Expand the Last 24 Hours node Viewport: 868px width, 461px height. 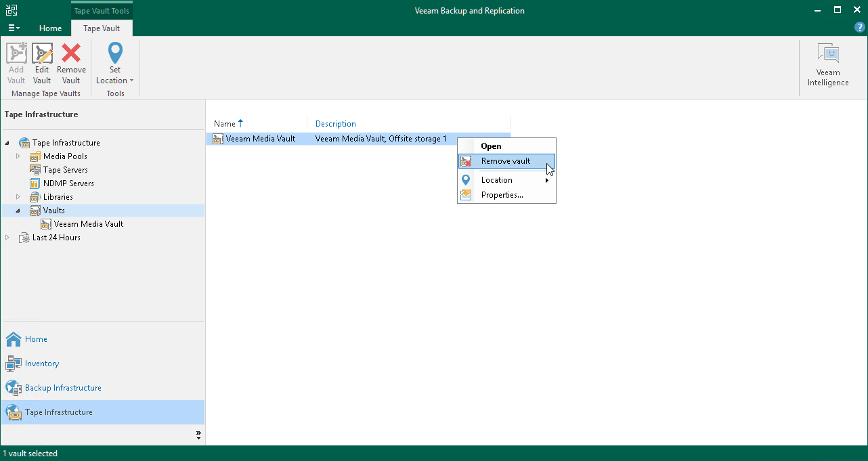(7, 238)
